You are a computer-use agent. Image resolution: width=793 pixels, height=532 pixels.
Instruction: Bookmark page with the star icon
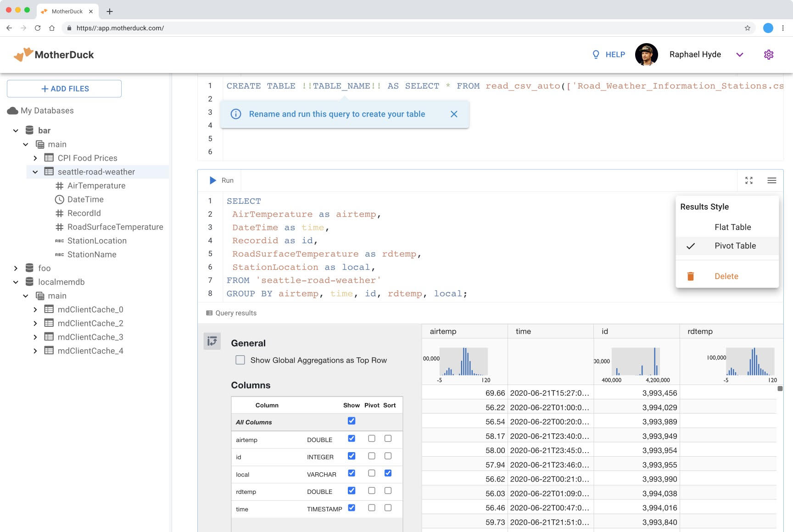click(748, 28)
